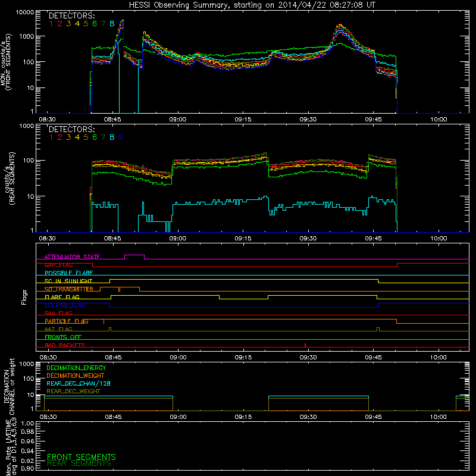
Task: Click the orange PARTICLE_FLAG spike before 08:45
Action: pos(104,321)
